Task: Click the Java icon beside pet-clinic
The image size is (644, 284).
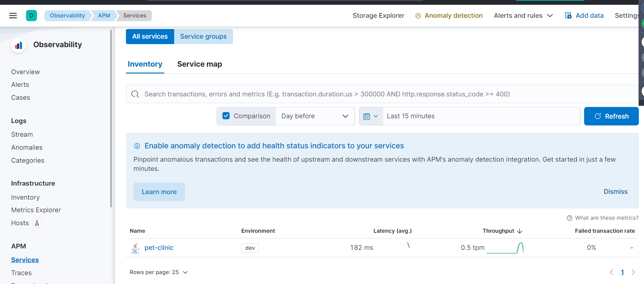Action: tap(135, 248)
